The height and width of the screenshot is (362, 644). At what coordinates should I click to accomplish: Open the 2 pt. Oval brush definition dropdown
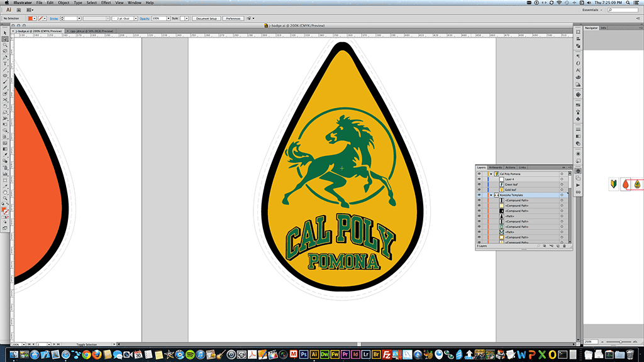(x=136, y=18)
